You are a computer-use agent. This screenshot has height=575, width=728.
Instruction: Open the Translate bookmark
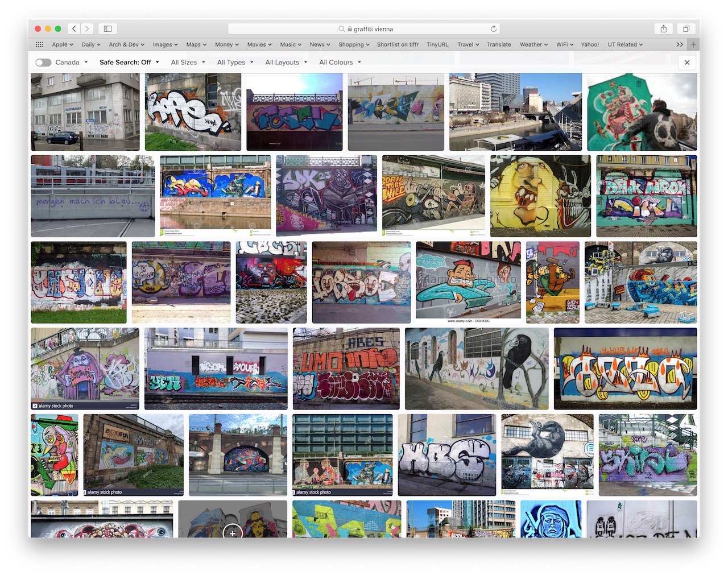(x=499, y=44)
